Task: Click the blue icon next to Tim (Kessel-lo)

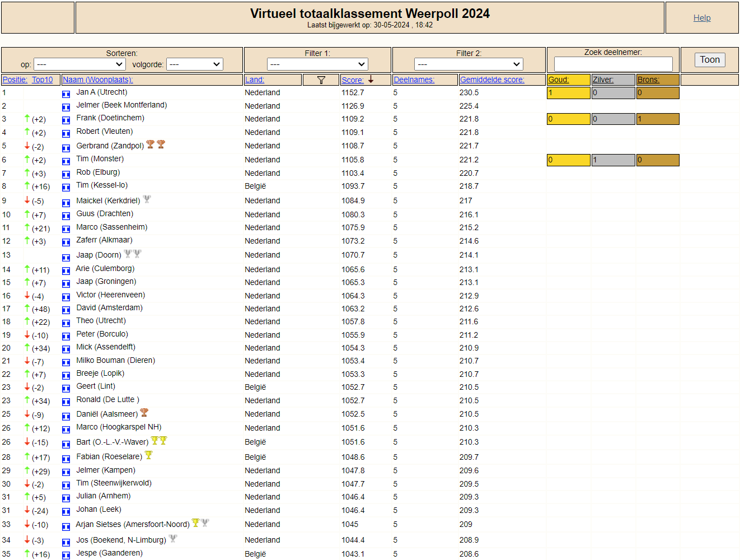Action: [x=66, y=187]
